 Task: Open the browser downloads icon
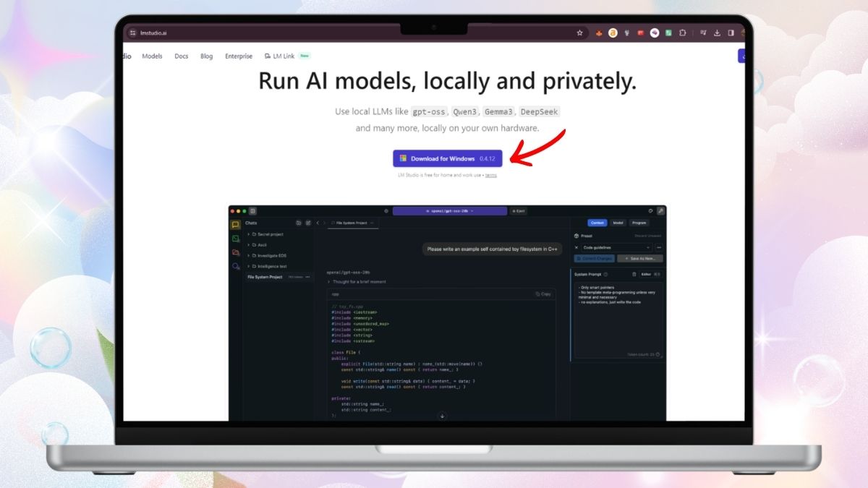point(717,33)
